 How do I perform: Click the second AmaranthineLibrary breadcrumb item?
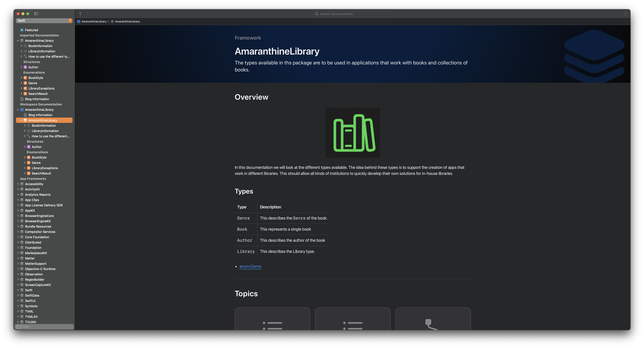coord(127,21)
